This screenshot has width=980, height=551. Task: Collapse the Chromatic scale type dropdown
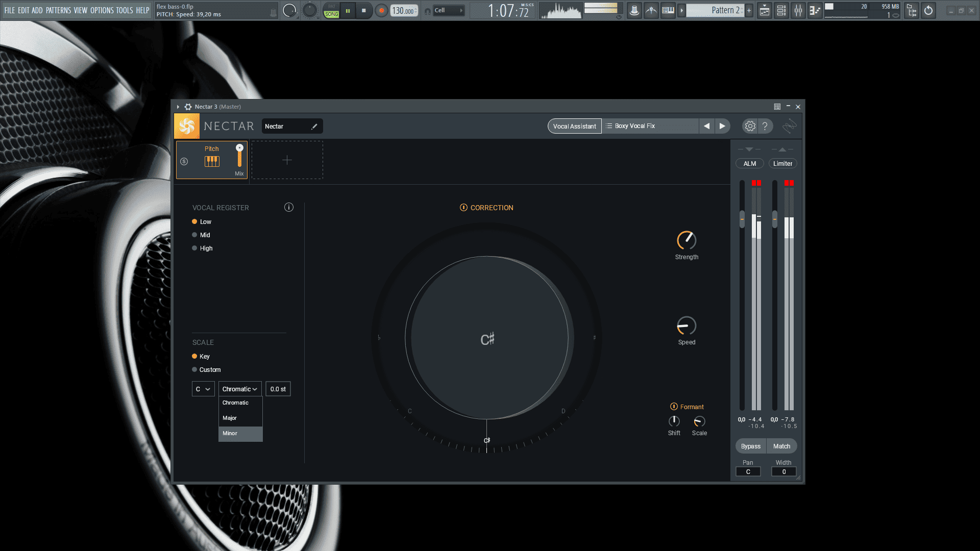240,389
